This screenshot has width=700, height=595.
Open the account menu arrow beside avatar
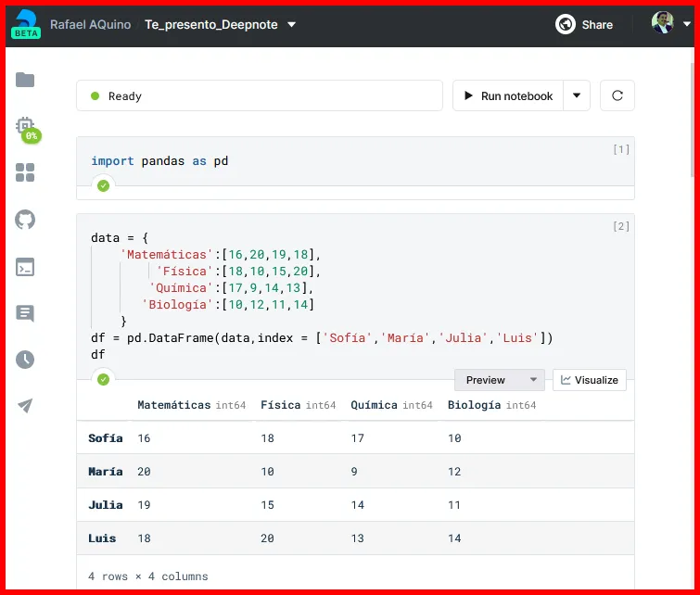tap(687, 24)
